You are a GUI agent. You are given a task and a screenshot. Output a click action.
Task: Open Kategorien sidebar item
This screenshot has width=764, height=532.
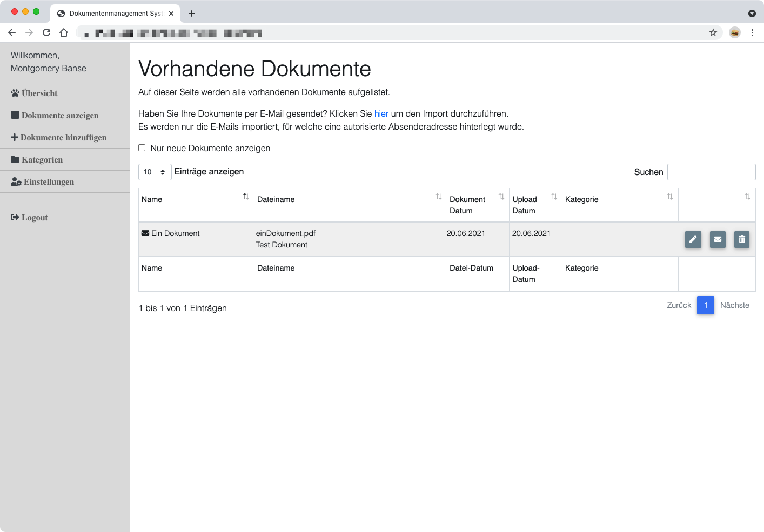[x=65, y=159]
